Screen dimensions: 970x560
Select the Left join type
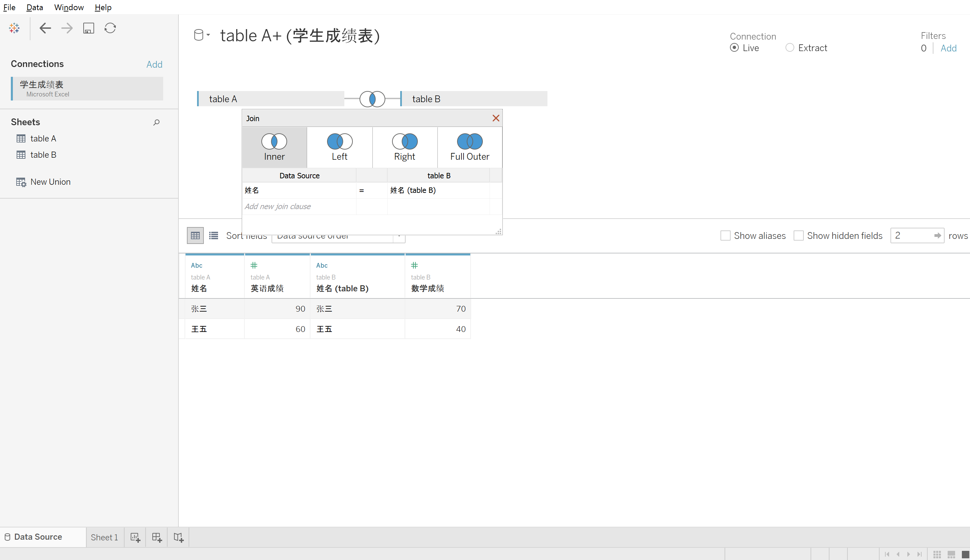(339, 147)
